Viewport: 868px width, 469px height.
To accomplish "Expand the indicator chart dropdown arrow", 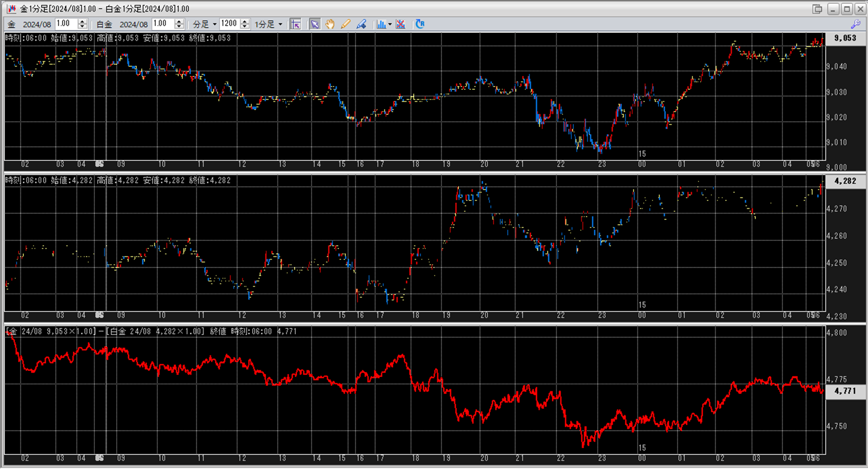I will [390, 24].
